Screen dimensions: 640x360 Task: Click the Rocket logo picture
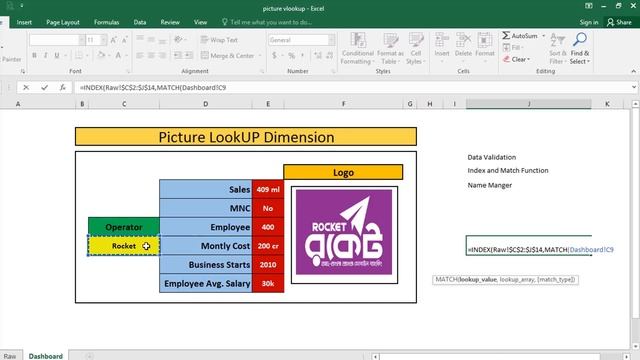click(344, 232)
